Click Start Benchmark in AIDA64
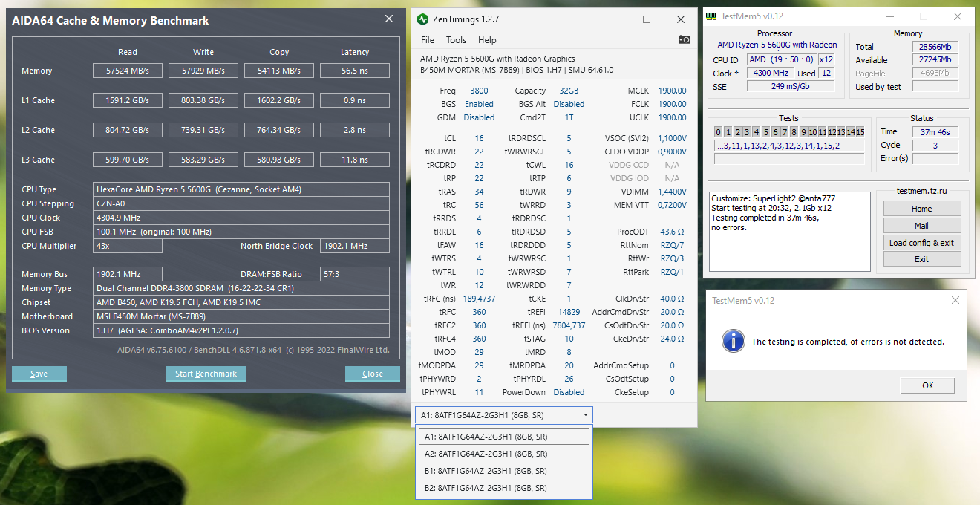This screenshot has height=505, width=980. pos(206,374)
